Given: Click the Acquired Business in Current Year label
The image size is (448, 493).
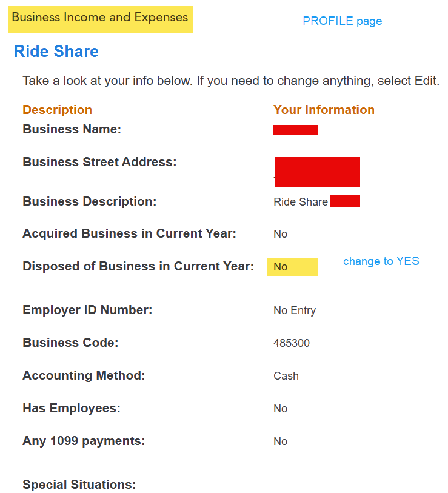Looking at the screenshot, I should (x=129, y=233).
